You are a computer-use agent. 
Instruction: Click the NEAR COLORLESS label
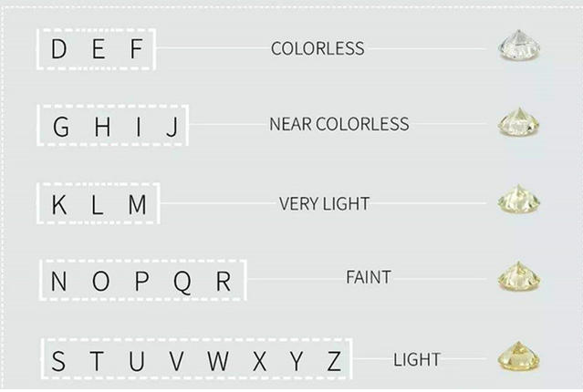pyautogui.click(x=338, y=124)
